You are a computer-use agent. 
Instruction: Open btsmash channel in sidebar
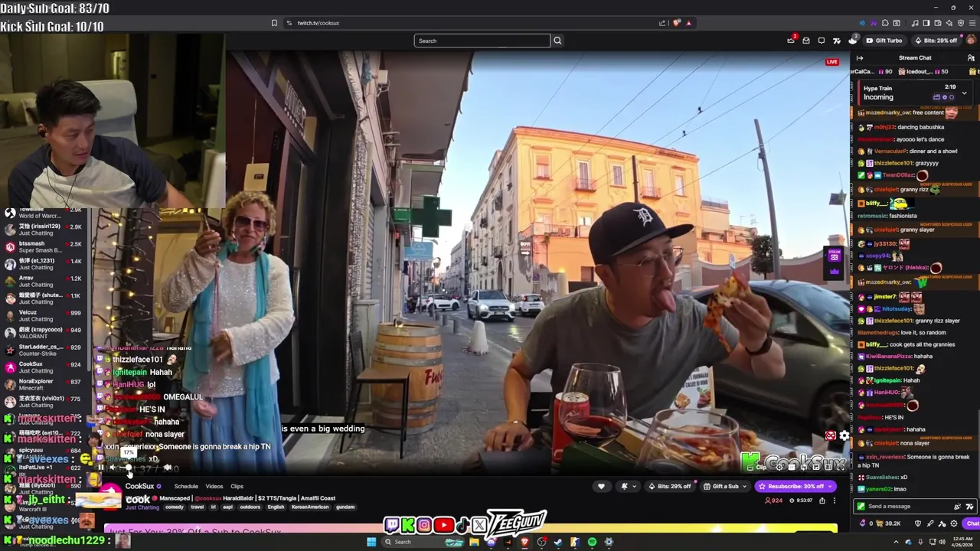click(44, 248)
